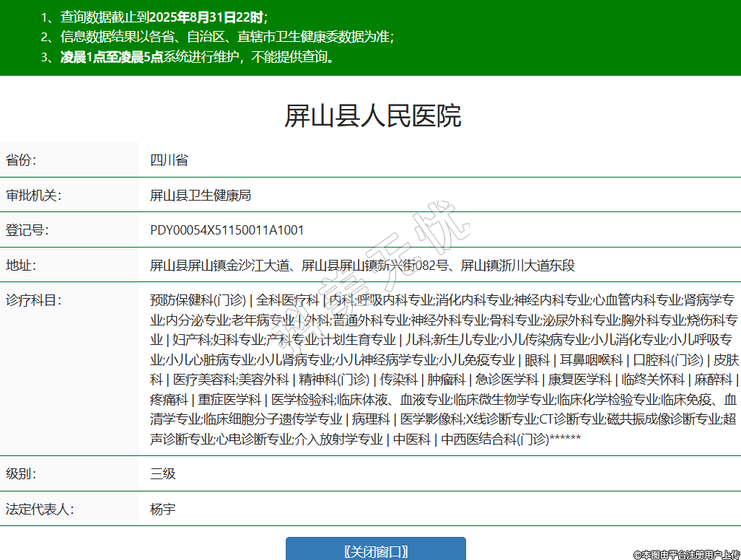
Task: Select the 登记号 row label
Action: click(x=27, y=230)
